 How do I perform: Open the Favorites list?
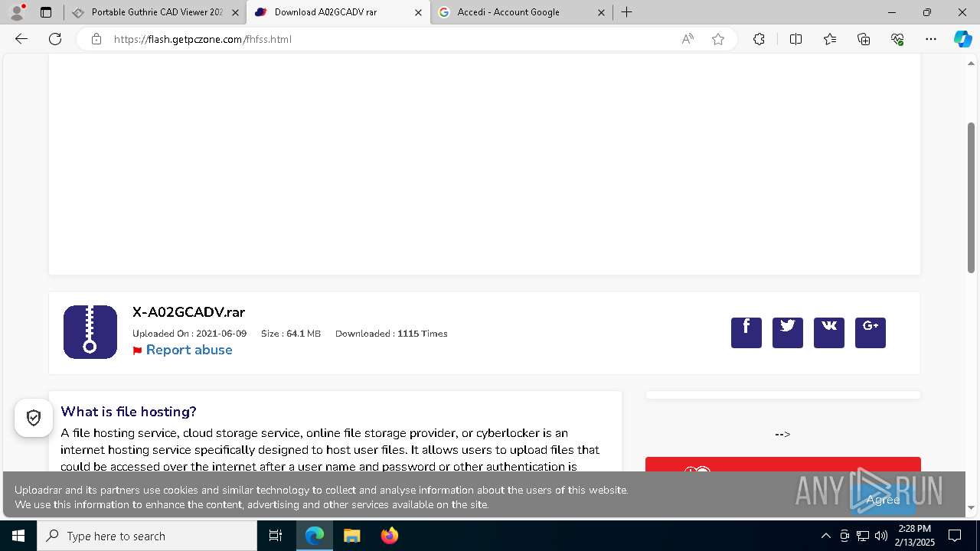click(x=830, y=39)
